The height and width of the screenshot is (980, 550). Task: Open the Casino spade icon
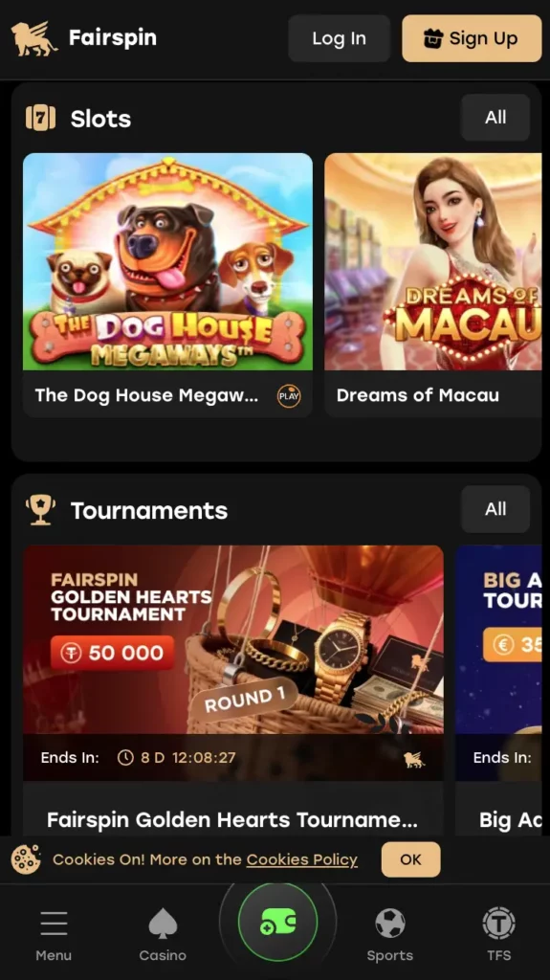(163, 924)
